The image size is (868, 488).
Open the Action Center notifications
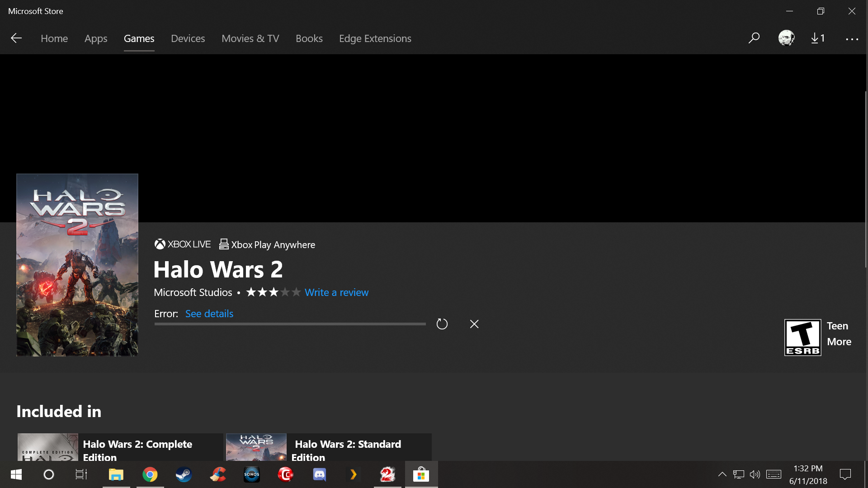(x=845, y=474)
